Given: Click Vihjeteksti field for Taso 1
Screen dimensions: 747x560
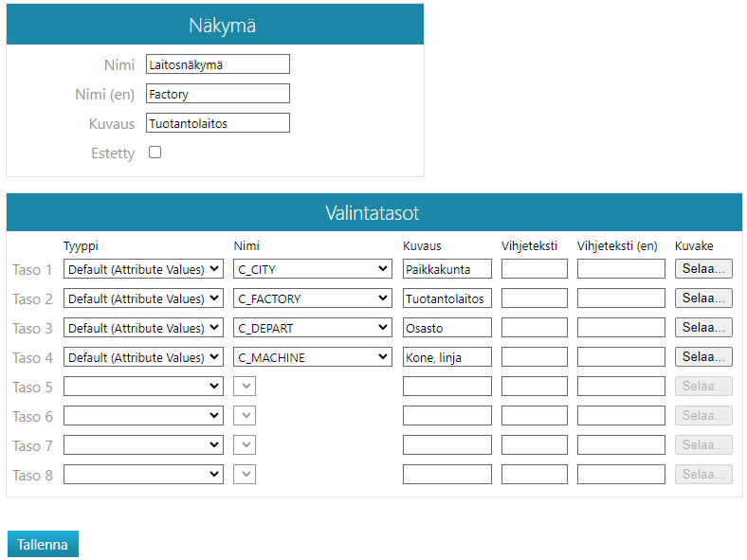Looking at the screenshot, I should coord(534,269).
